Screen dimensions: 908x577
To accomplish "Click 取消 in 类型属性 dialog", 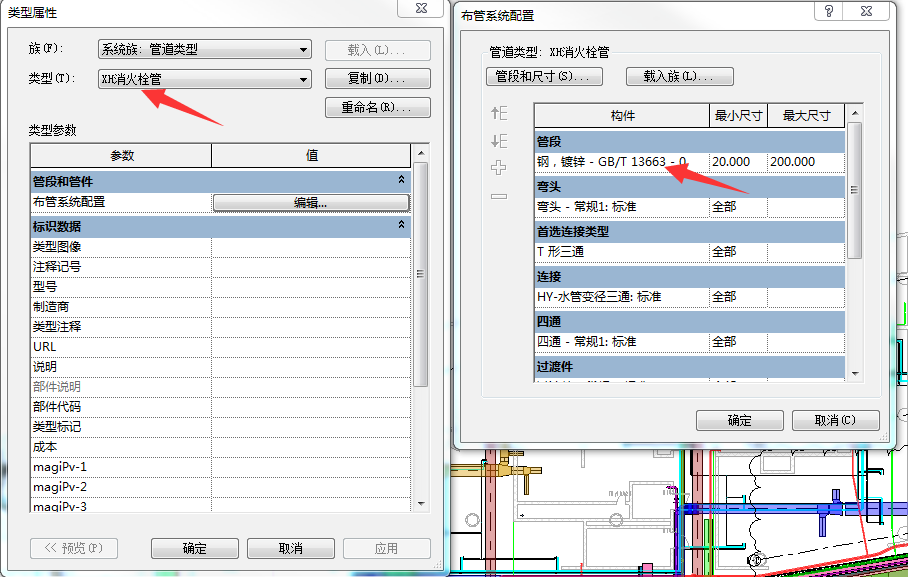I will (x=291, y=548).
